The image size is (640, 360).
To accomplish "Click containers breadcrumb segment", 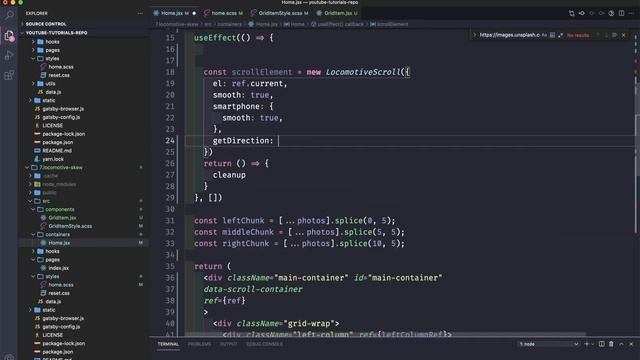I will point(229,24).
